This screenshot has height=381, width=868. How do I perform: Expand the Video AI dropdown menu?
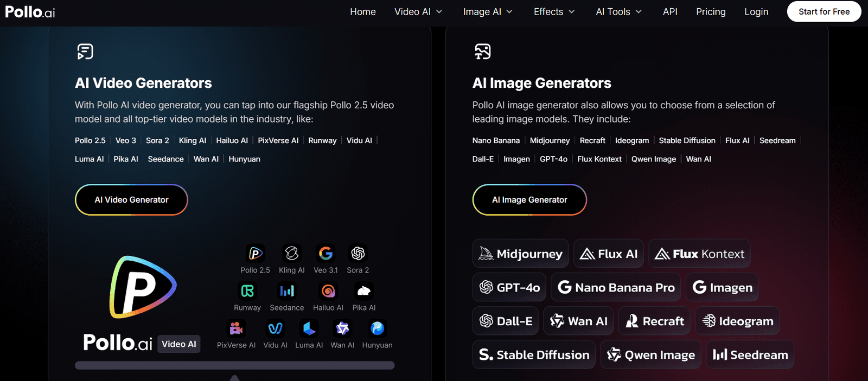tap(418, 12)
